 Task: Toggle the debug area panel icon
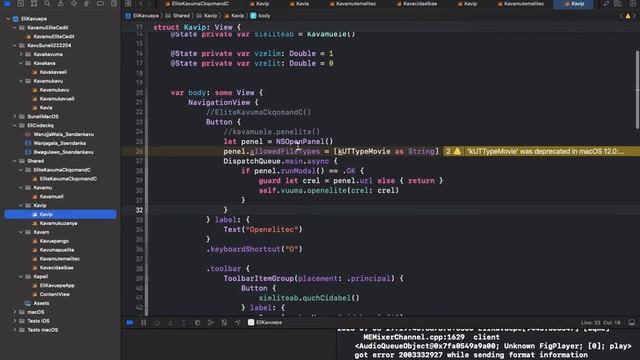pos(631,322)
